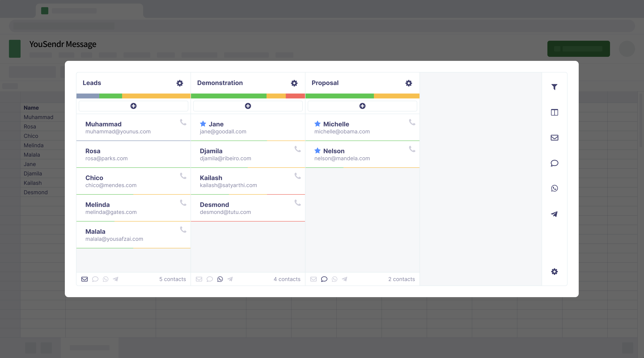
Task: Click phone icon on Melinda card
Action: (x=183, y=203)
